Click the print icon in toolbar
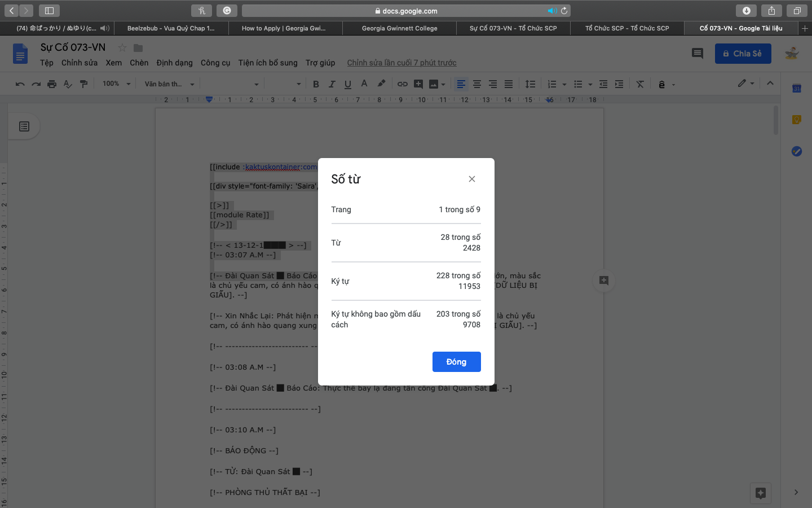 (52, 84)
